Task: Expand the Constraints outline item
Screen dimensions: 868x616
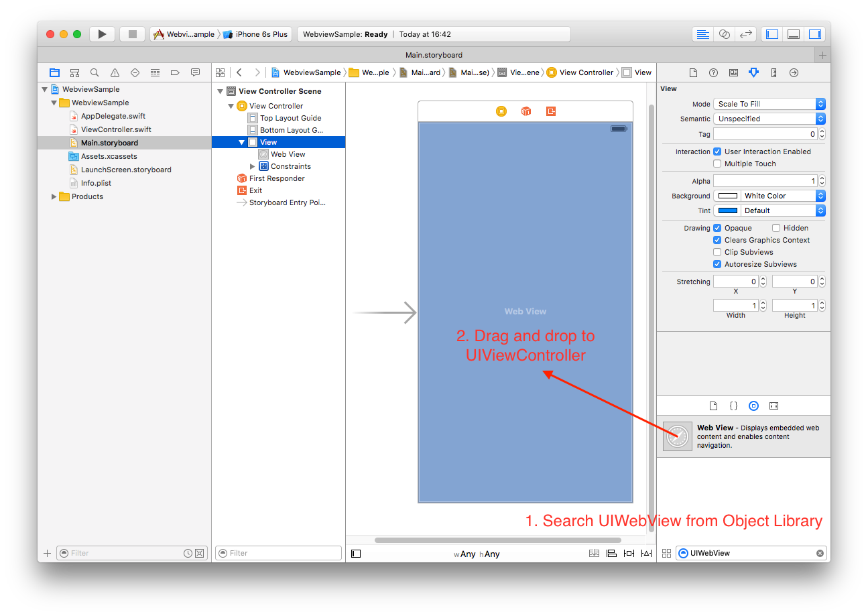Action: (253, 166)
